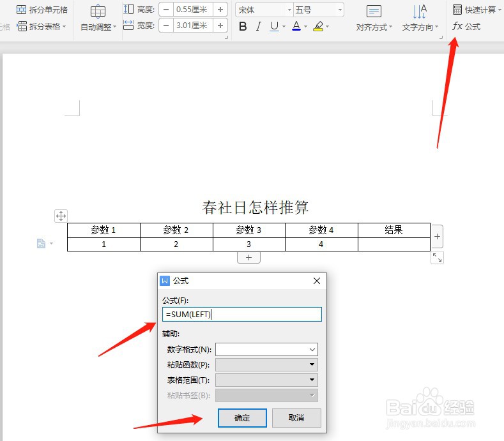Viewport: 504px width, 441px height.
Task: Open Quick Calculate (快速计算) menu
Action: (x=477, y=10)
